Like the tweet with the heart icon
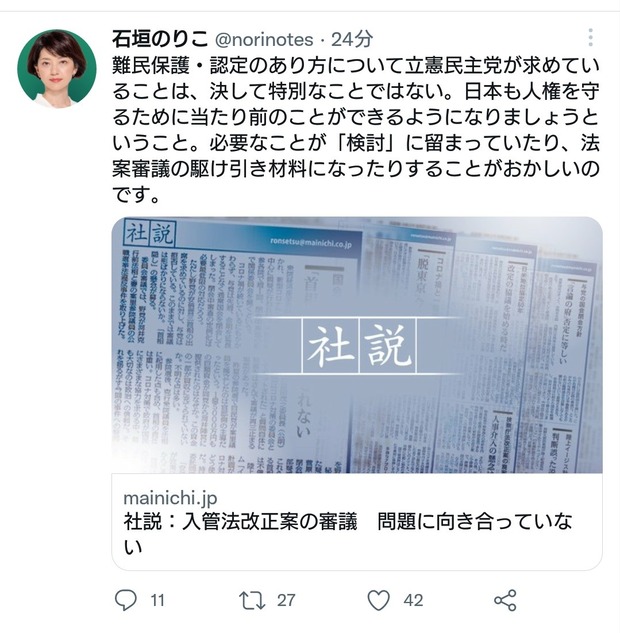The width and height of the screenshot is (620, 633). coord(379,600)
